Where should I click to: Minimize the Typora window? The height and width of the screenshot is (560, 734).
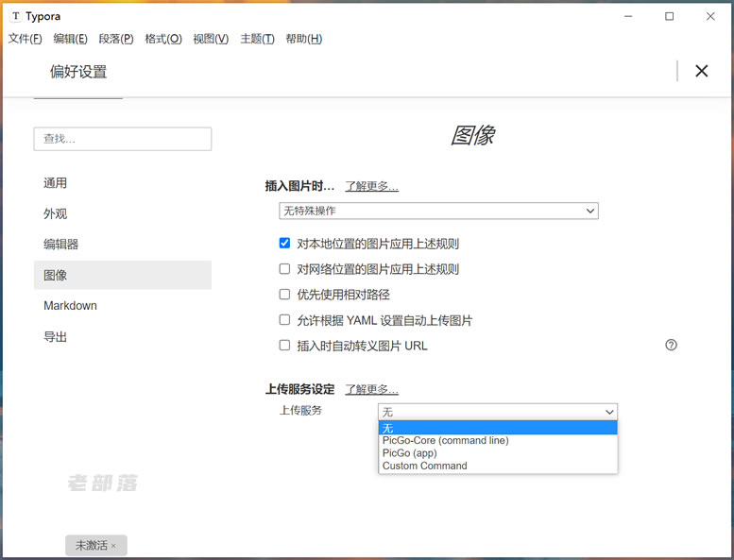(628, 16)
